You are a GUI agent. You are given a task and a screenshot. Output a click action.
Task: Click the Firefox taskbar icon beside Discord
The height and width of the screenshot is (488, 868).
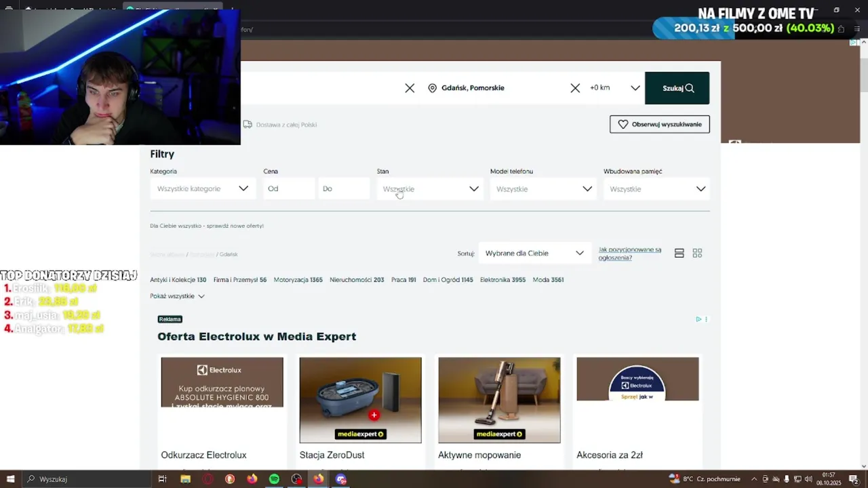pyautogui.click(x=318, y=479)
